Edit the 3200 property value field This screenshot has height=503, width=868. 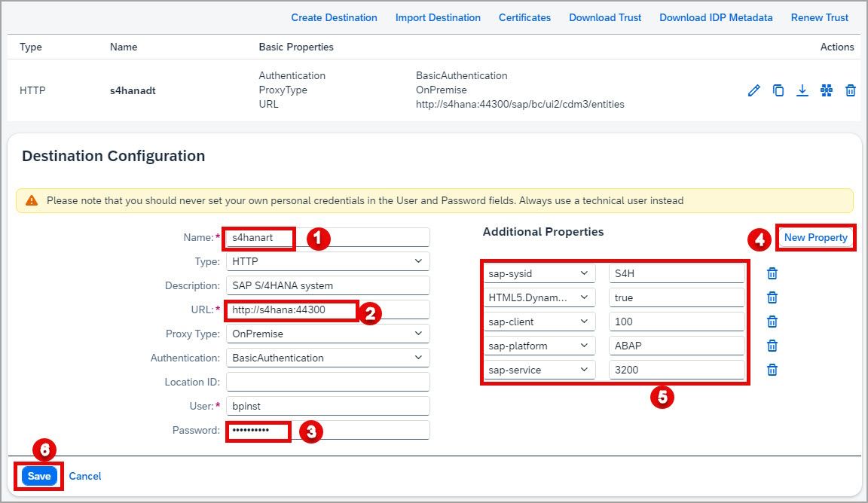pyautogui.click(x=677, y=370)
